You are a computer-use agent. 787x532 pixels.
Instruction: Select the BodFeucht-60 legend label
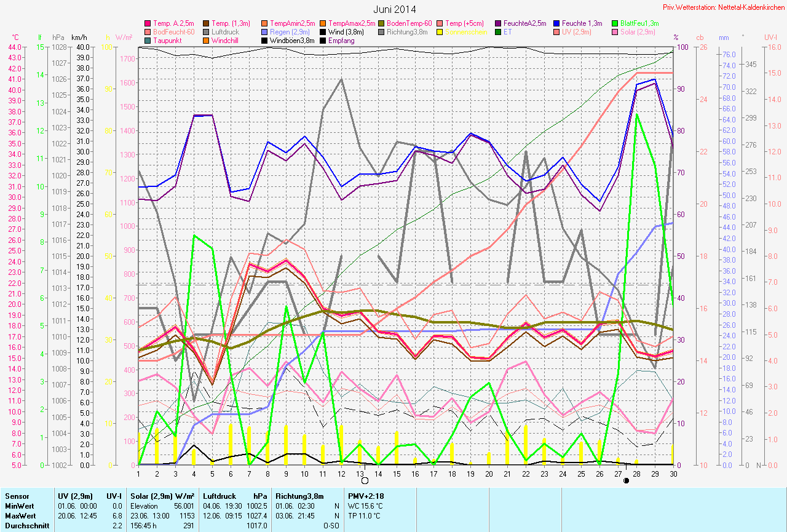click(173, 32)
